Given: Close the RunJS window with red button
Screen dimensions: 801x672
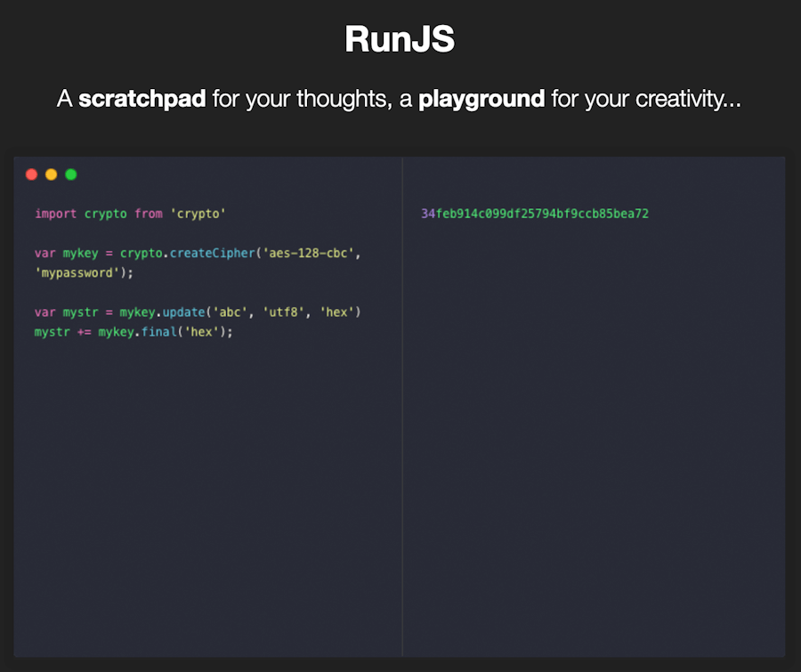Looking at the screenshot, I should (x=32, y=174).
